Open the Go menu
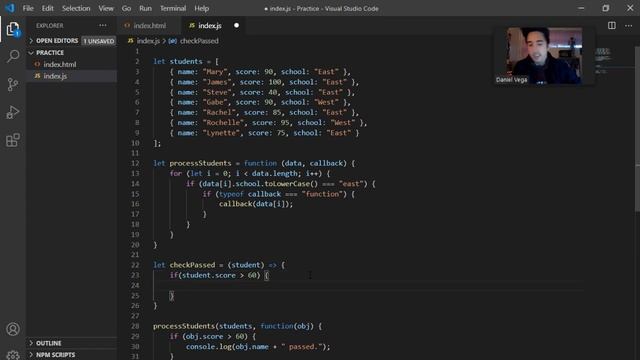Viewport: 640px width, 360px height. [x=127, y=8]
